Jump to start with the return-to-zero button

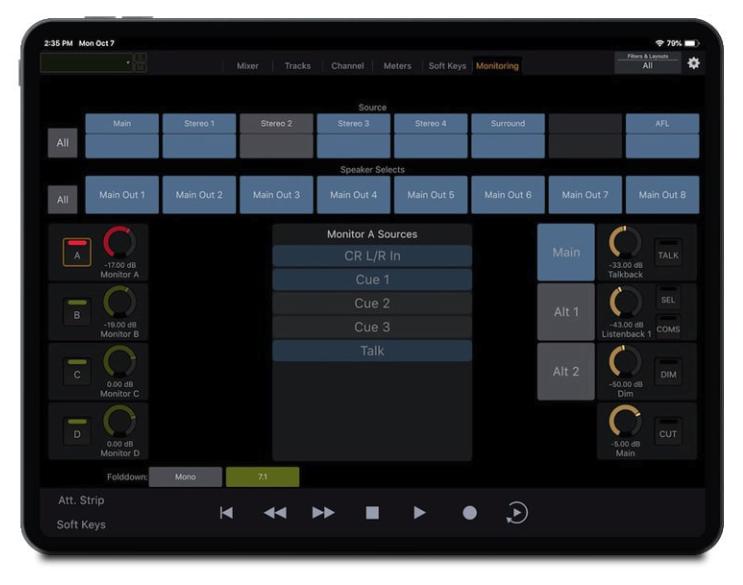tap(226, 513)
